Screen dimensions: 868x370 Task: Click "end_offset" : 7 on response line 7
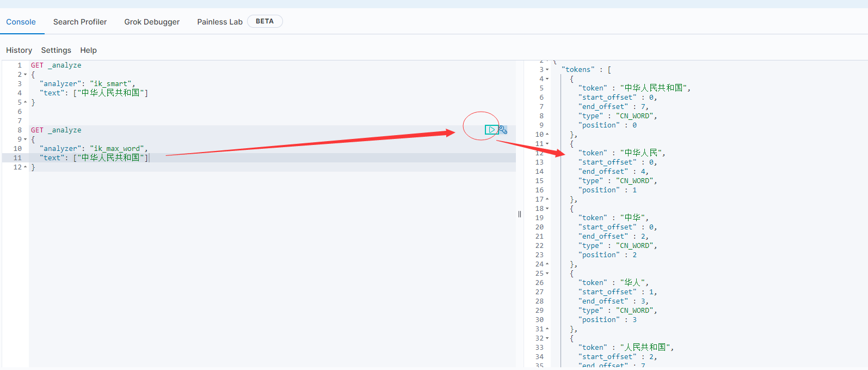pyautogui.click(x=613, y=107)
